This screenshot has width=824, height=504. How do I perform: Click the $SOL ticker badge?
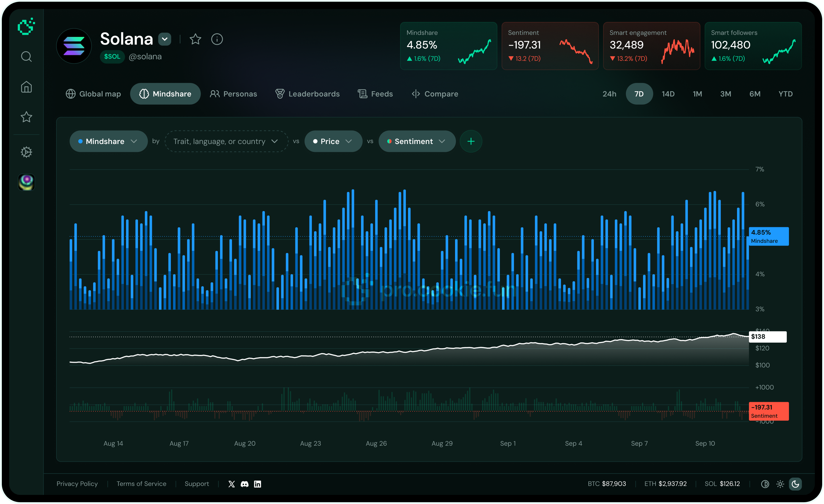pos(112,56)
